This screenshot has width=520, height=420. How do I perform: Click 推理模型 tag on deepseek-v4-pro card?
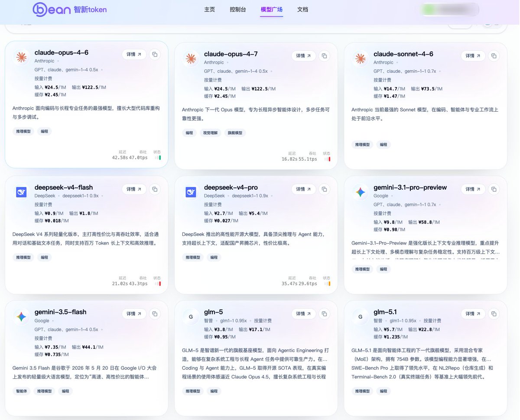pos(193,257)
